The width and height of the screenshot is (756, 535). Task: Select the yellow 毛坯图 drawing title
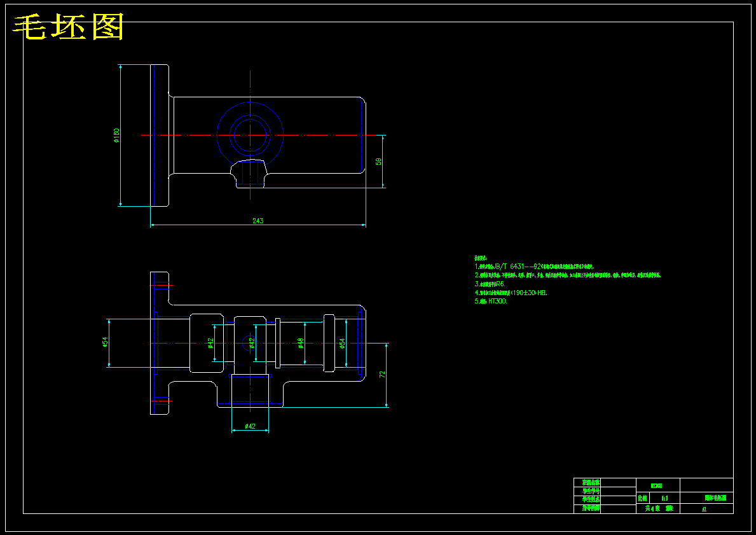point(69,27)
